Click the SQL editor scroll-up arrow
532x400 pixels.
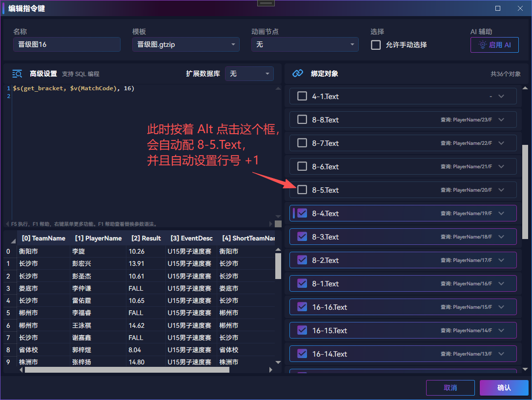pyautogui.click(x=278, y=88)
